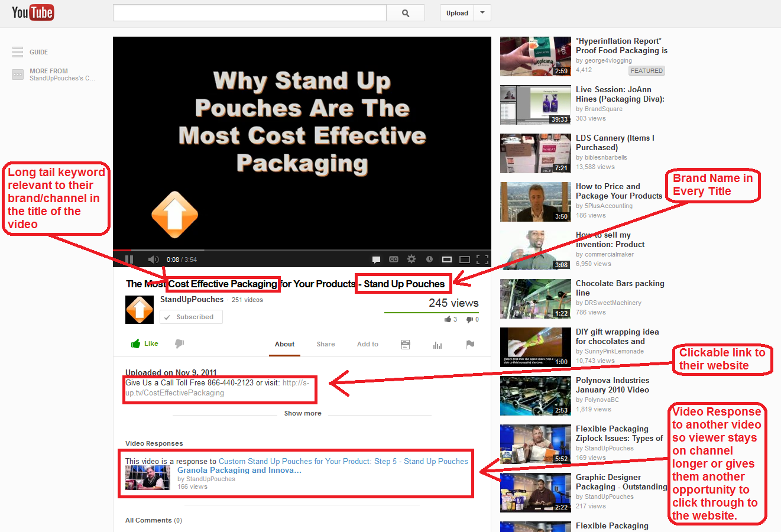Viewport: 781px width, 532px height.
Task: Open player settings gear icon
Action: coord(411,259)
